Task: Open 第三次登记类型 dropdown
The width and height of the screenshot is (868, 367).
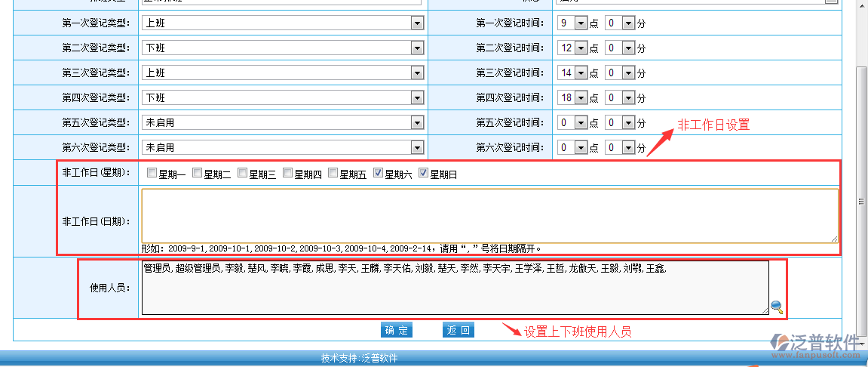Action: [x=283, y=72]
